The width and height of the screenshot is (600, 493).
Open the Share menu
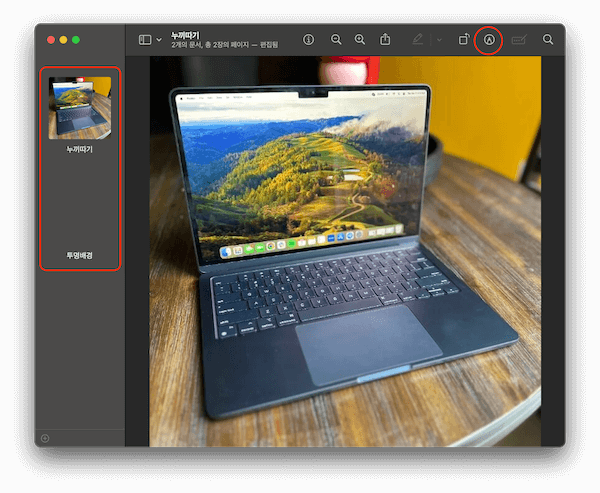(x=385, y=39)
